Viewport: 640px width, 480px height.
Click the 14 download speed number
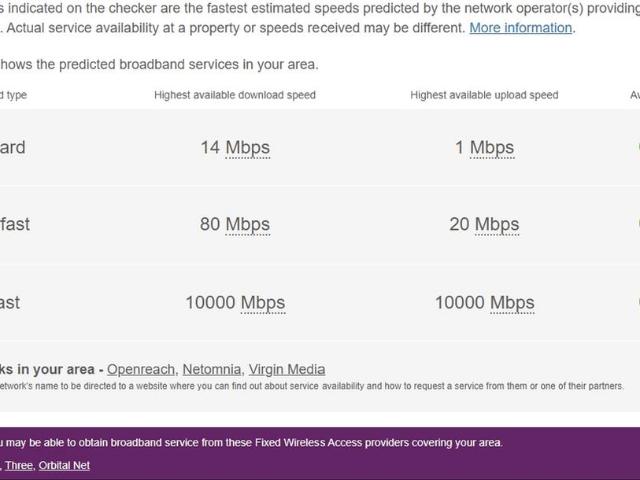point(210,148)
